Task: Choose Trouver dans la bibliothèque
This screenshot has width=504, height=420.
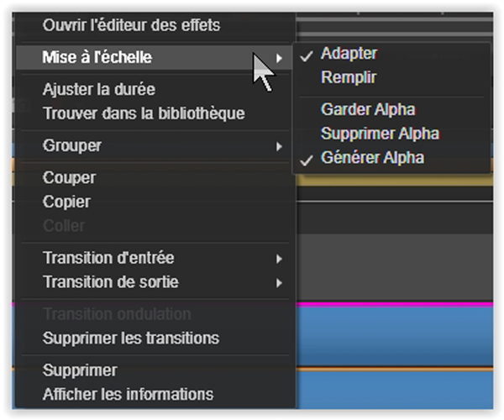Action: coord(144,113)
